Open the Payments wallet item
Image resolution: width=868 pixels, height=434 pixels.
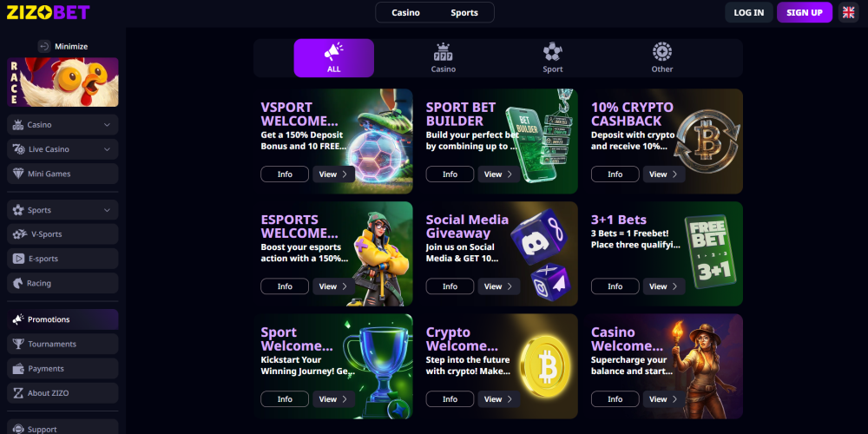[x=62, y=369]
